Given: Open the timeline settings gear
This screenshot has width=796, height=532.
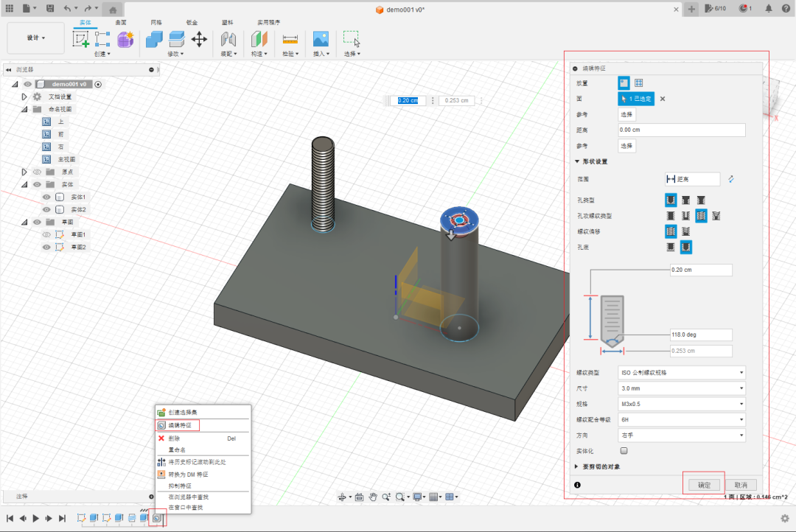Looking at the screenshot, I should coord(785,518).
